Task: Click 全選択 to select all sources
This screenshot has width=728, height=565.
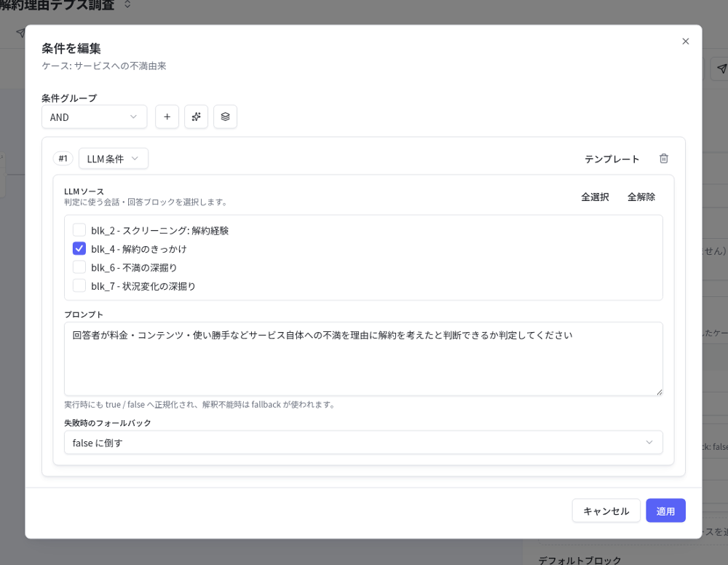Action: click(x=595, y=197)
